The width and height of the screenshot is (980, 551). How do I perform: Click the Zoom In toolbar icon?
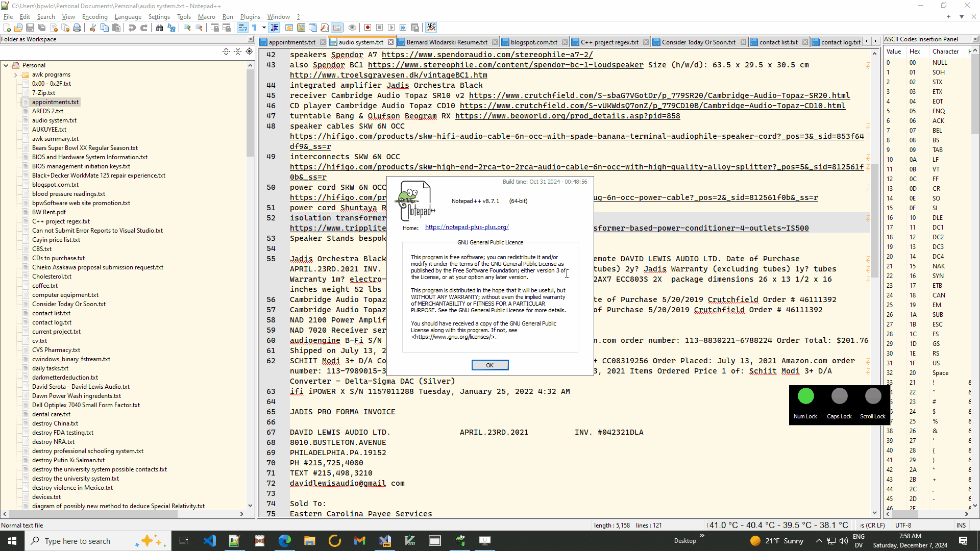coord(187,28)
